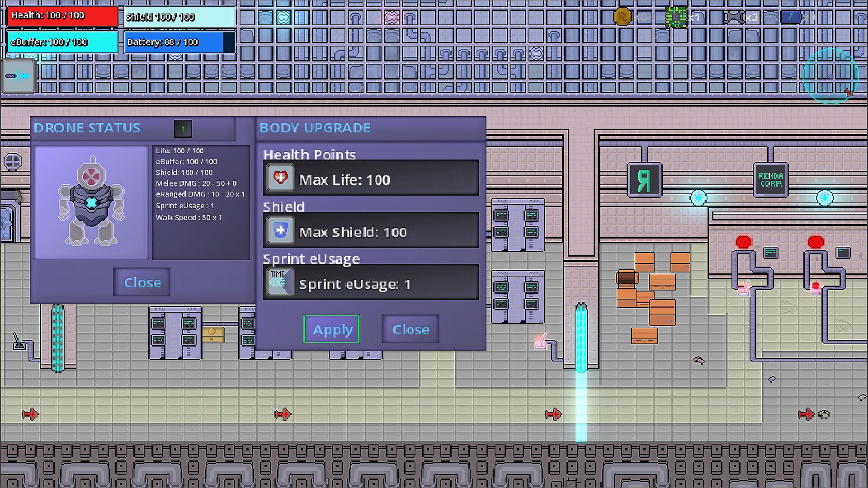The height and width of the screenshot is (488, 868).
Task: Click the blue Battery bar
Action: tap(179, 42)
